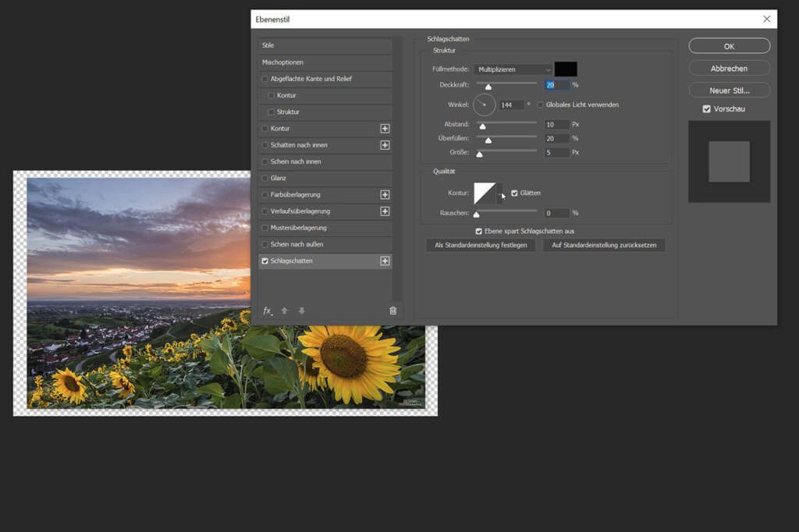Click the move effect up arrow
The image size is (799, 532).
point(285,310)
